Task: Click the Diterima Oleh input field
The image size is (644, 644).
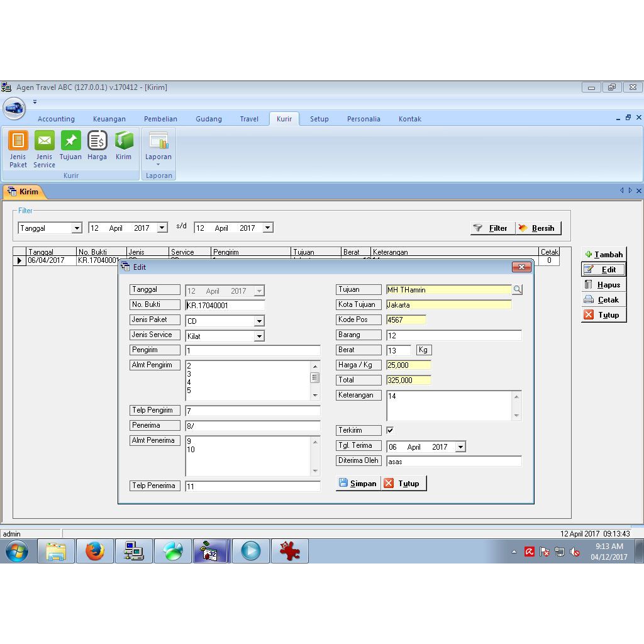Action: pyautogui.click(x=453, y=462)
